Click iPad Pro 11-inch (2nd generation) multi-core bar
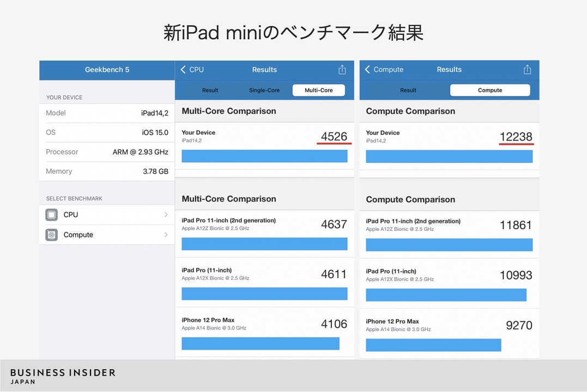 tap(264, 244)
